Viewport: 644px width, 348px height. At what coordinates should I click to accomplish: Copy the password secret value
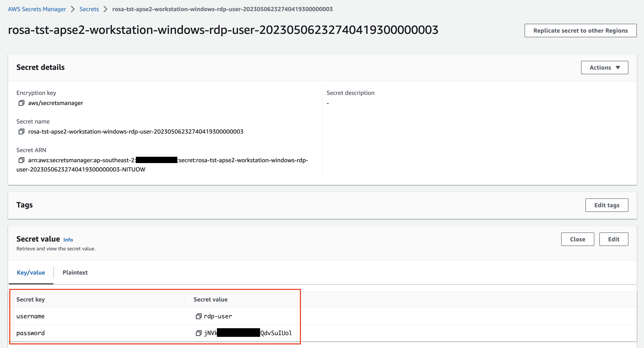(x=198, y=333)
